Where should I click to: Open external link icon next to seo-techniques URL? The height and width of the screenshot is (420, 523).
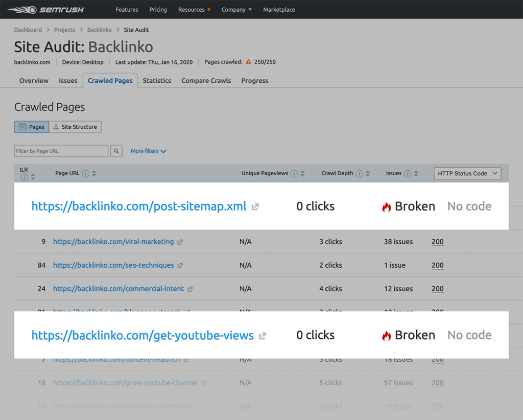click(x=180, y=265)
